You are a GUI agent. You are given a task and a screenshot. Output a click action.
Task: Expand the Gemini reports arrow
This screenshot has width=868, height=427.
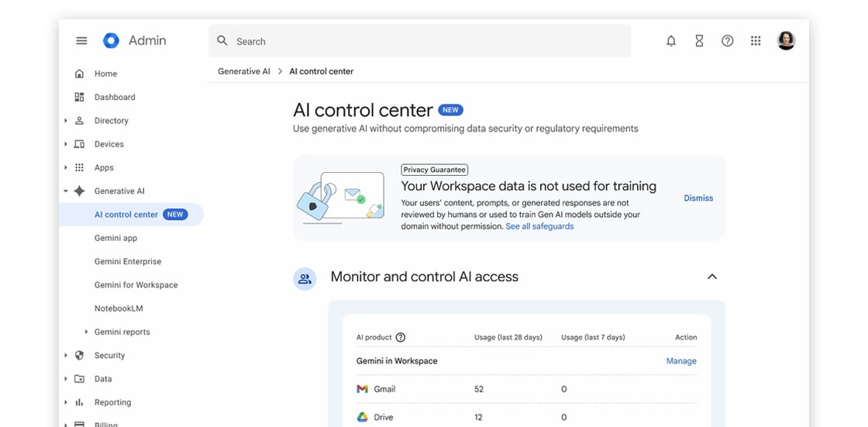pos(86,332)
